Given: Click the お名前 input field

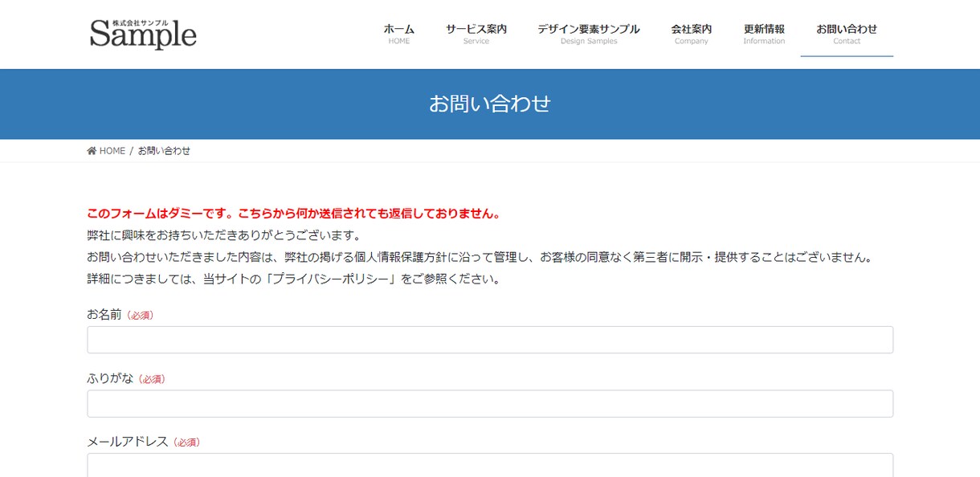Looking at the screenshot, I should [490, 340].
